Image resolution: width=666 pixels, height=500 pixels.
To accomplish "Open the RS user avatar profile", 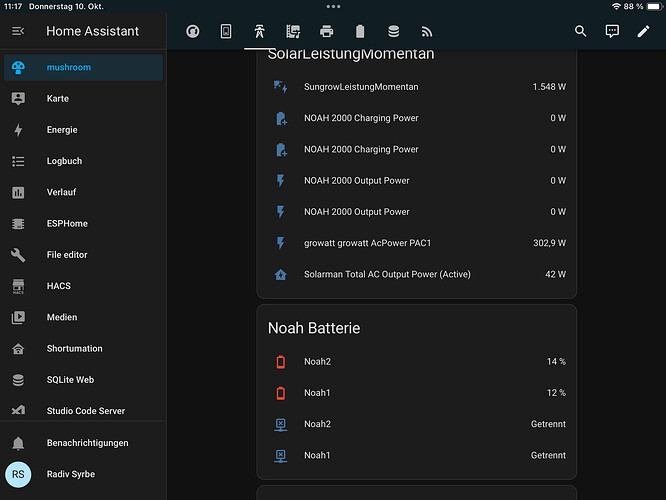I will 18,474.
